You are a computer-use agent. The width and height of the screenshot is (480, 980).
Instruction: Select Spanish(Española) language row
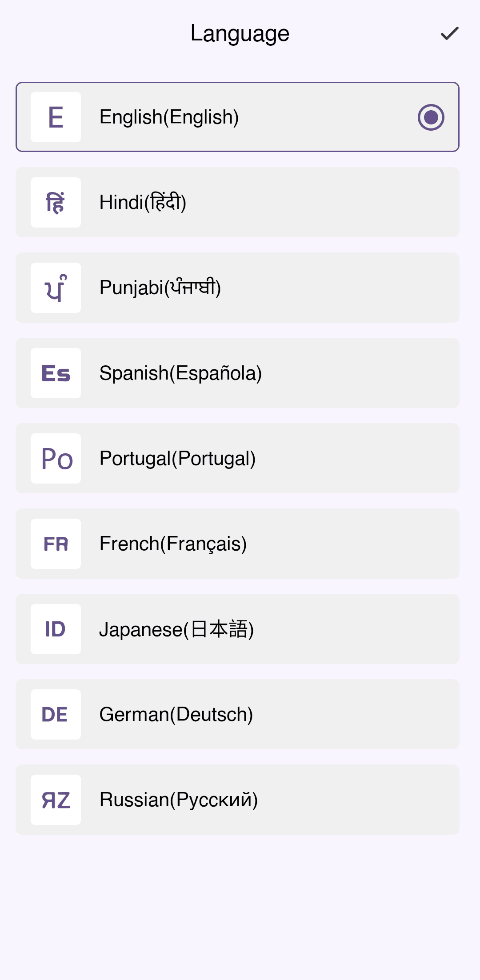coord(180,373)
